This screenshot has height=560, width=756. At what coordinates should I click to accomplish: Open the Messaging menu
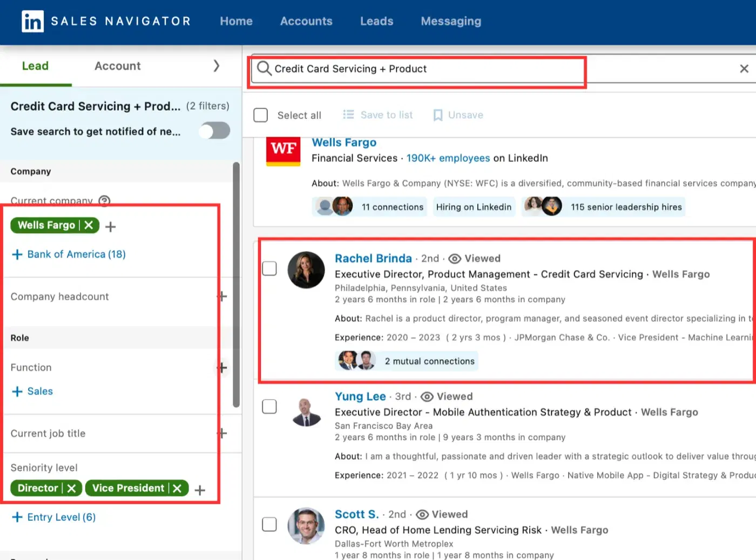pyautogui.click(x=451, y=21)
